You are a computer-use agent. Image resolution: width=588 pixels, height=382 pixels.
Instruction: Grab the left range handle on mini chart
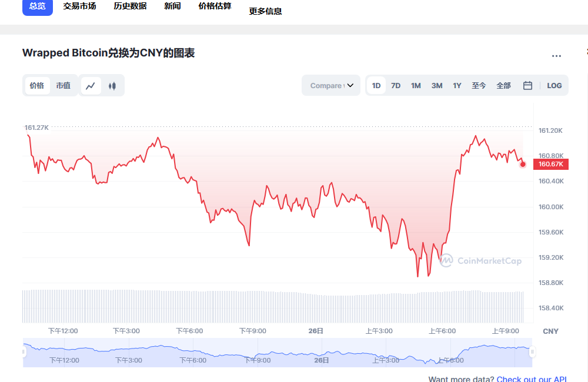pos(24,352)
